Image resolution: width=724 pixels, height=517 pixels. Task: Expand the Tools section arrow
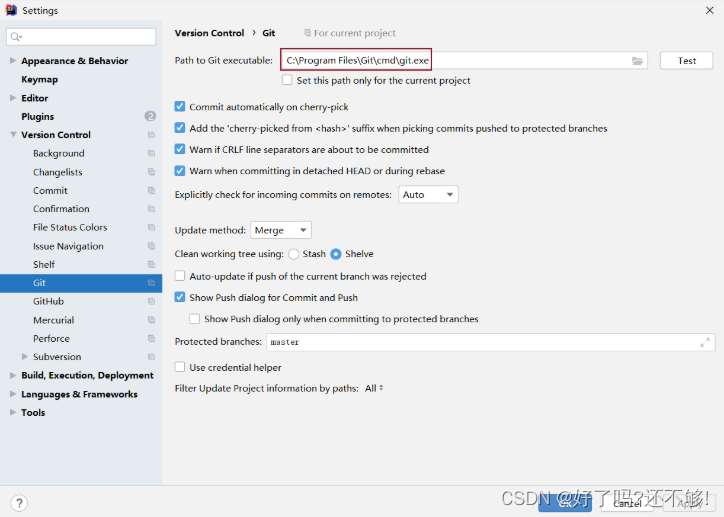point(13,412)
